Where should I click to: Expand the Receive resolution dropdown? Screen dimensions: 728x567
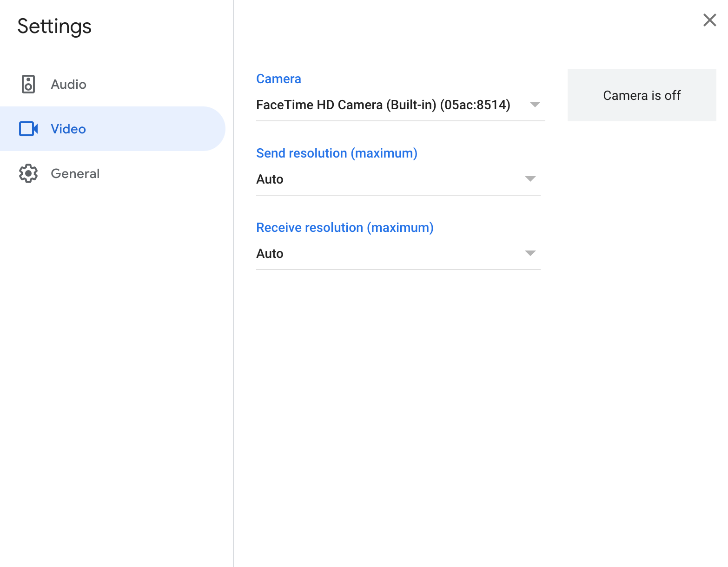tap(398, 254)
